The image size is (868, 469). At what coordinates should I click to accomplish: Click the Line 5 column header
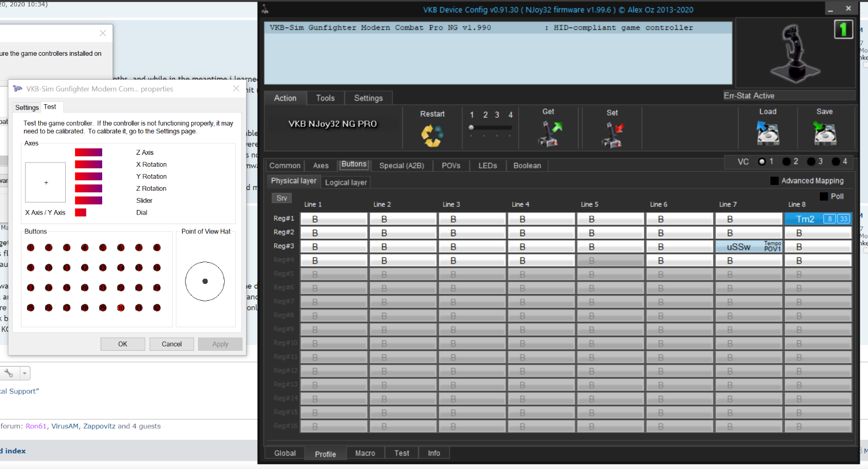click(x=590, y=205)
